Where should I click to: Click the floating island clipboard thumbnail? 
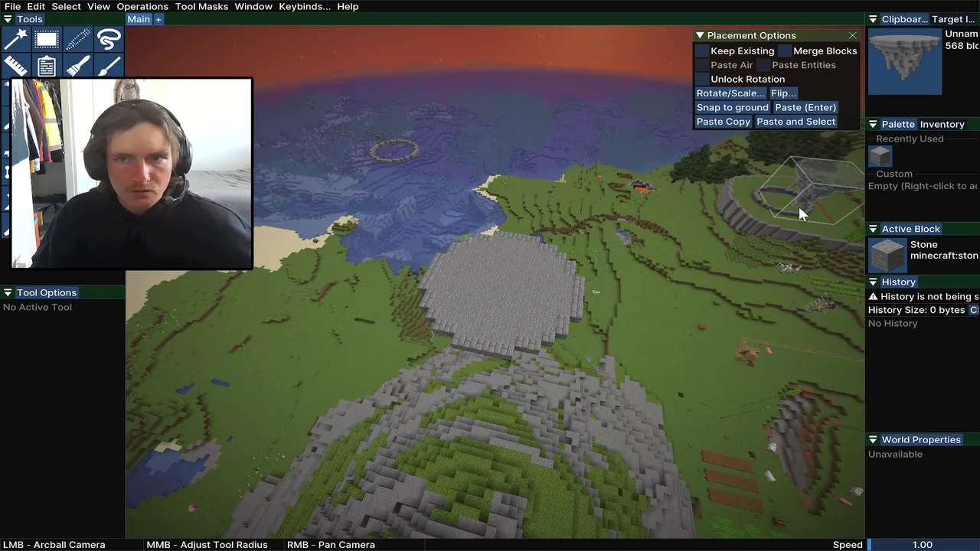(x=904, y=61)
